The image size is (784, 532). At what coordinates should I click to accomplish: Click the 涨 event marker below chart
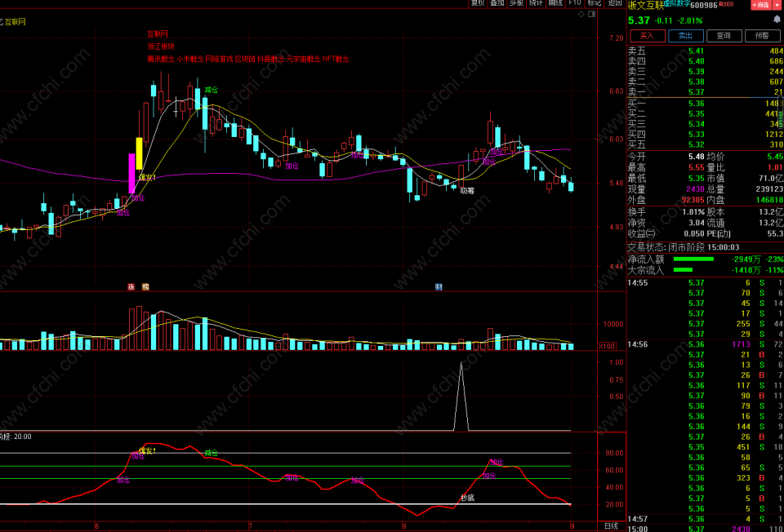[x=131, y=286]
